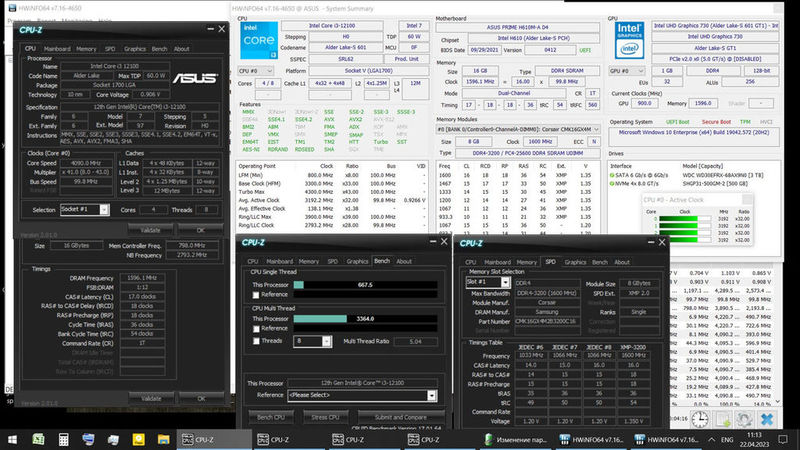Open the battery 'Изменение пар...' taskbar window
The width and height of the screenshot is (800, 450).
coord(515,439)
